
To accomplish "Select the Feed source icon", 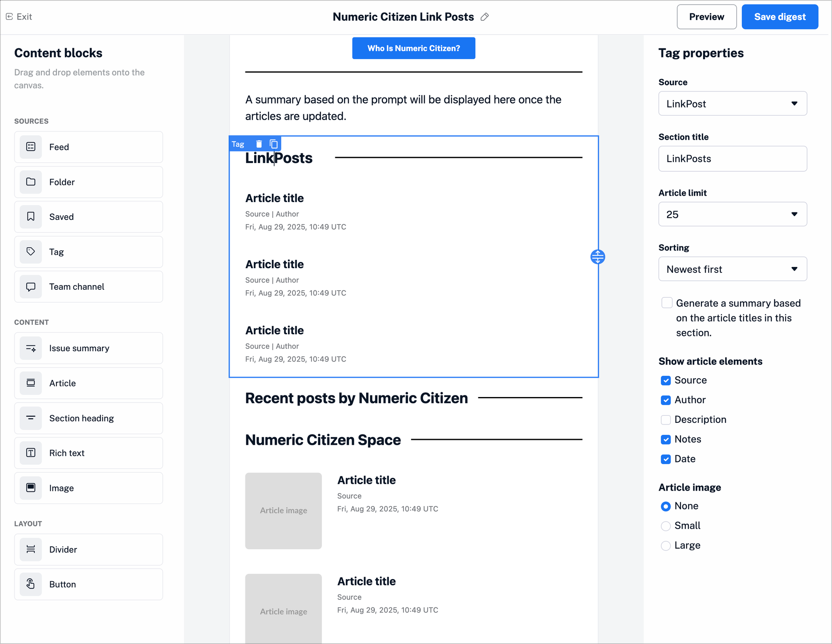I will [x=31, y=147].
